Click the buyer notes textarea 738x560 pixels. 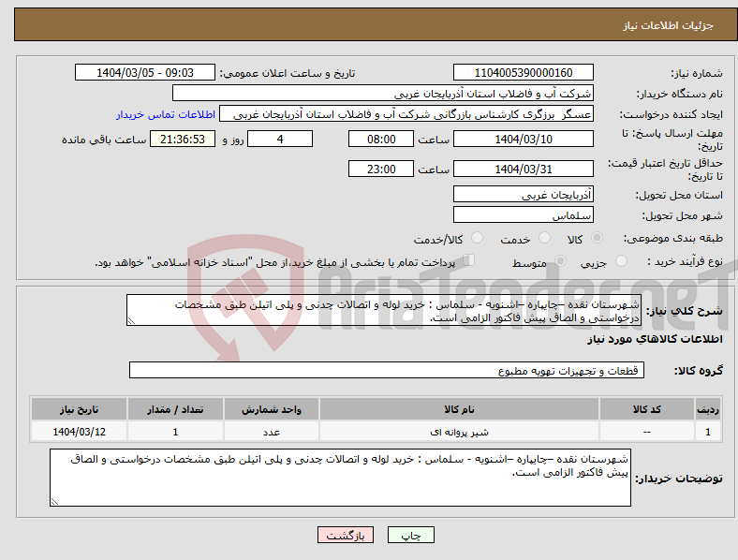click(x=340, y=478)
